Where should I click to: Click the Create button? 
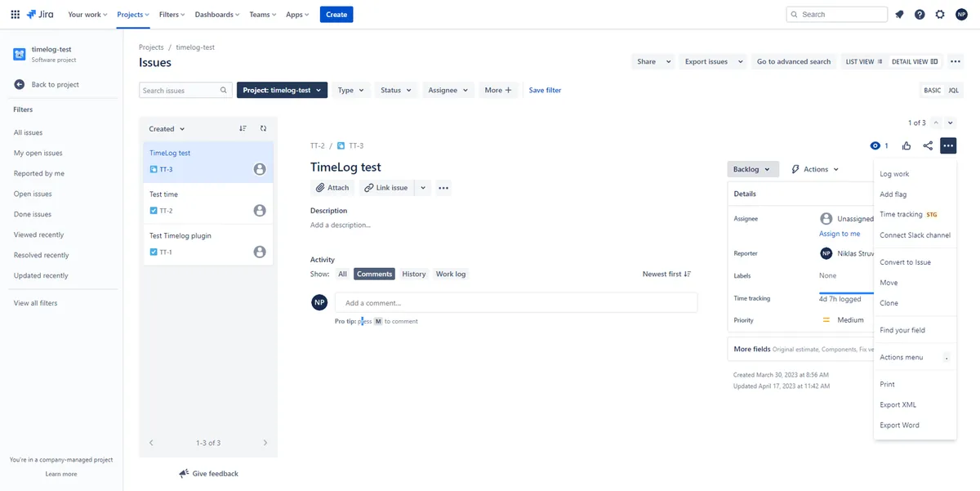click(x=336, y=14)
